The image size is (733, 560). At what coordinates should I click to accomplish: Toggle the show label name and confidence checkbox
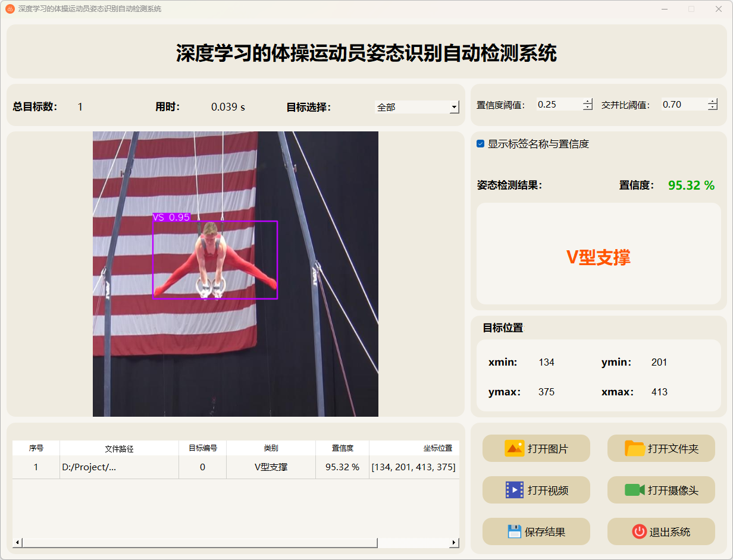(481, 144)
